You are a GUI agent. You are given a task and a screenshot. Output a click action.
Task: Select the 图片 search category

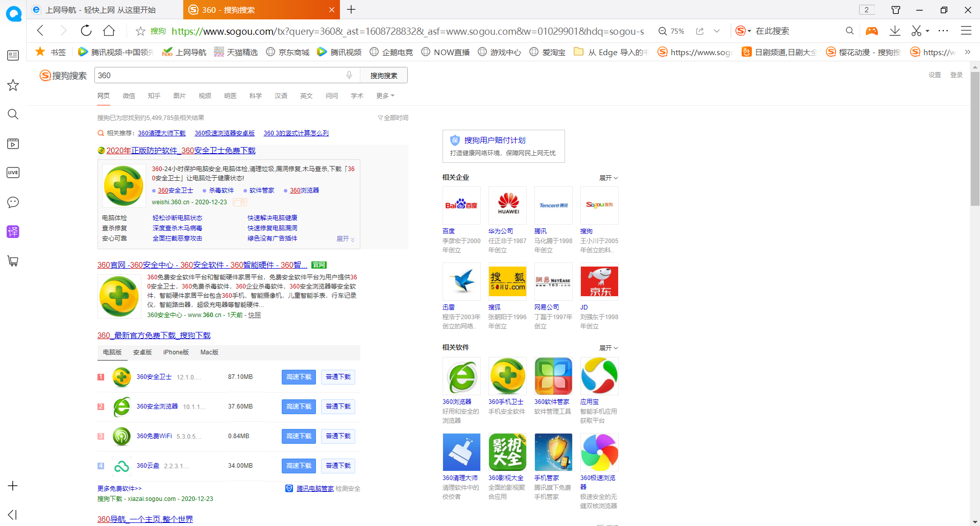coord(179,96)
